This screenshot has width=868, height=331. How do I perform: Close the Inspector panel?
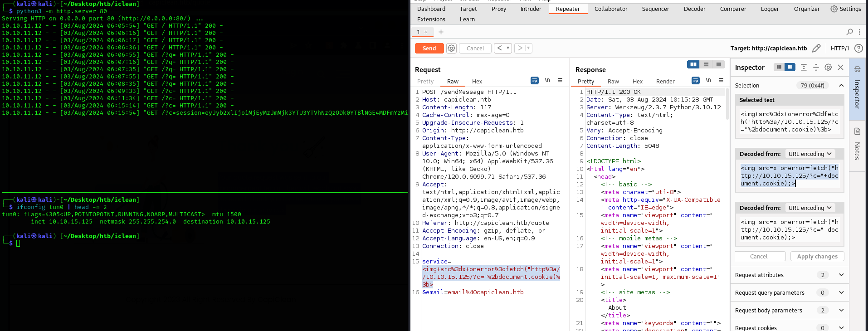[840, 67]
